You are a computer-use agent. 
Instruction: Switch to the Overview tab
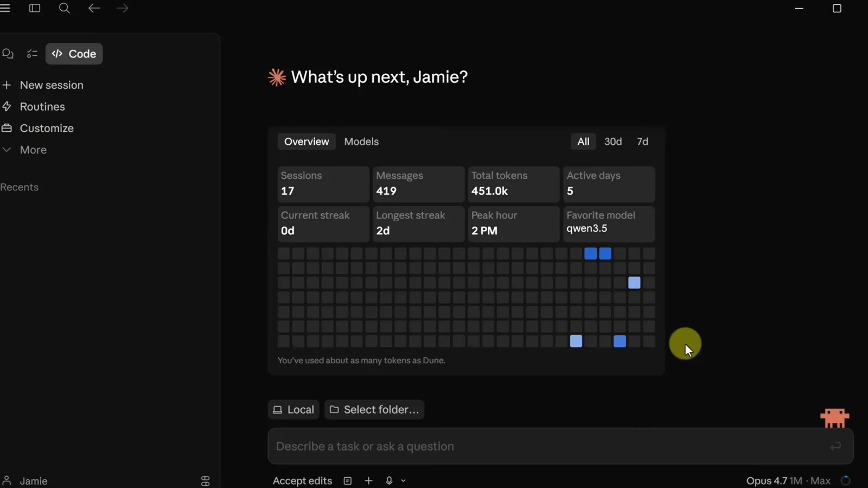pos(307,142)
